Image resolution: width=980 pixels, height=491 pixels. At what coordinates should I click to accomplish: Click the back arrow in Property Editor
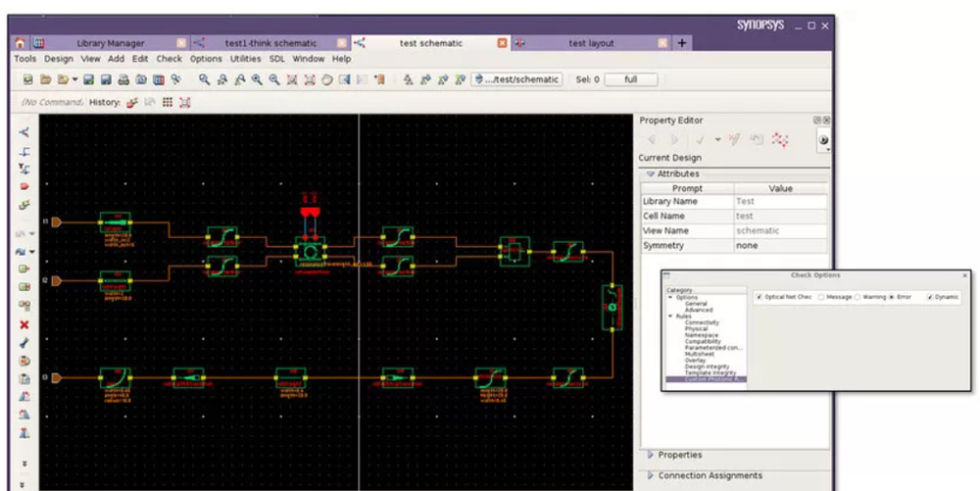coord(652,140)
